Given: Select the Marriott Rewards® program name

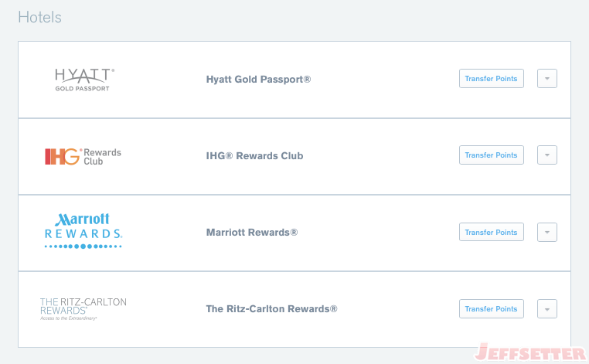Looking at the screenshot, I should coord(252,233).
